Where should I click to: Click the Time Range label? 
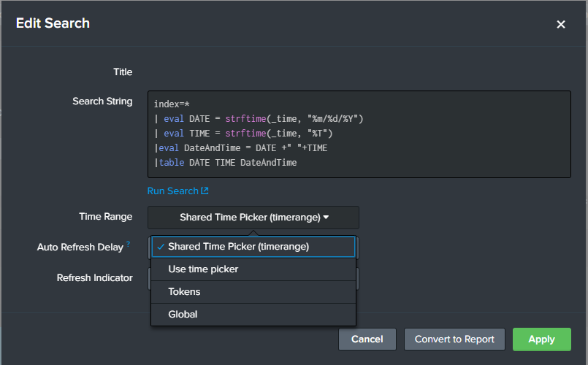coord(106,217)
